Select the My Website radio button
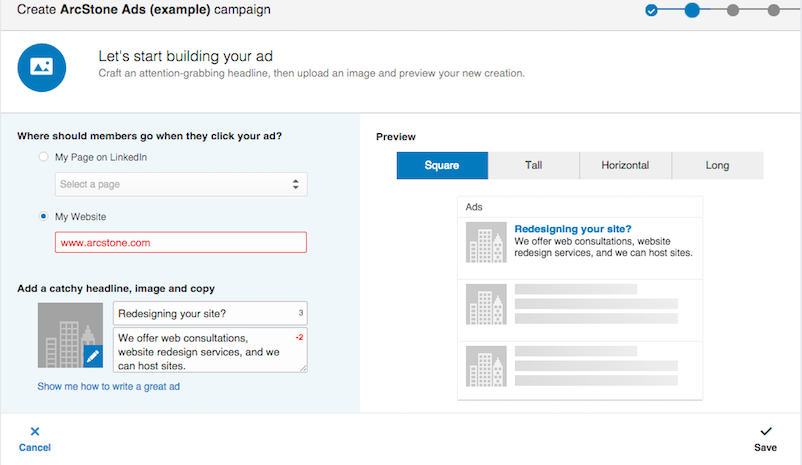The width and height of the screenshot is (802, 465). [x=43, y=216]
